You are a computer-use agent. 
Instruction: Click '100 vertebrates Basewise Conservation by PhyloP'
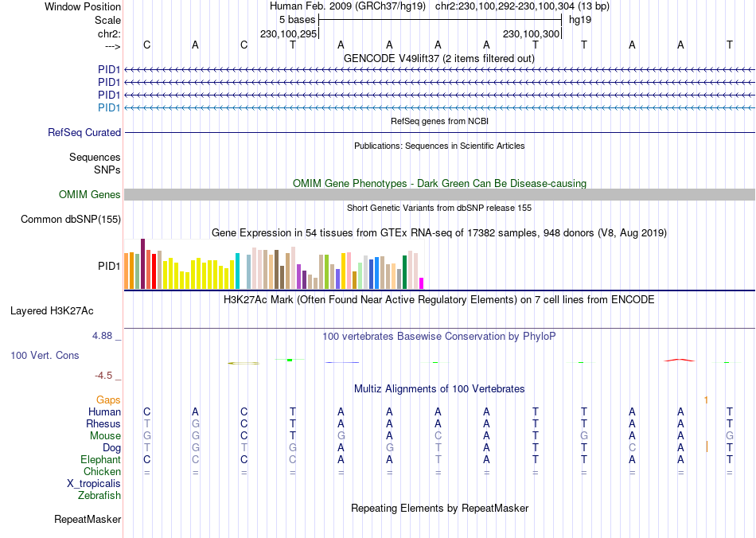[439, 336]
